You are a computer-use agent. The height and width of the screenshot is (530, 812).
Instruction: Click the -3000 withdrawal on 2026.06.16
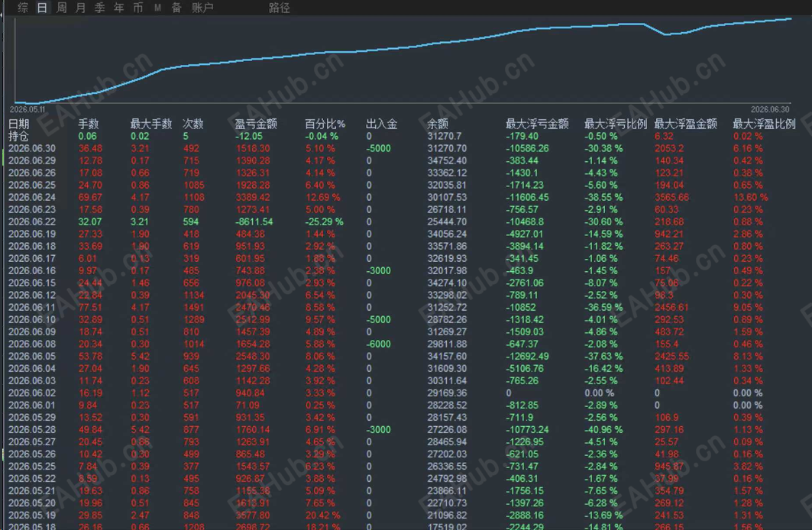click(x=379, y=270)
